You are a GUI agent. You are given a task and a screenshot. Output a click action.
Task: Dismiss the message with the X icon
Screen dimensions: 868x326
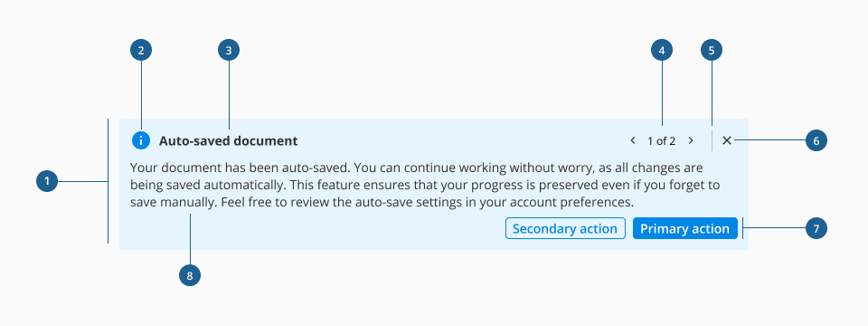point(727,141)
